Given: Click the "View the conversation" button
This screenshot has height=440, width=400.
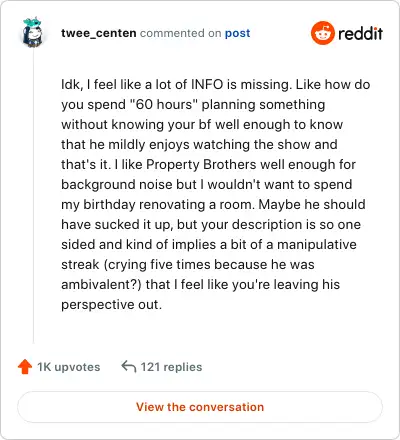Looking at the screenshot, I should (x=200, y=407).
